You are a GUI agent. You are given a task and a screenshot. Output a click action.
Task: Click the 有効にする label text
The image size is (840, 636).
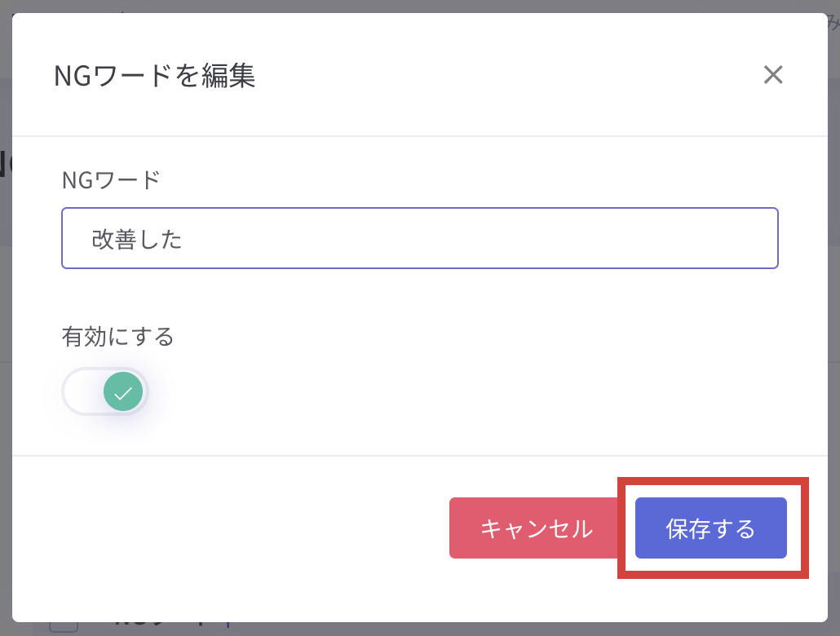[x=118, y=337]
